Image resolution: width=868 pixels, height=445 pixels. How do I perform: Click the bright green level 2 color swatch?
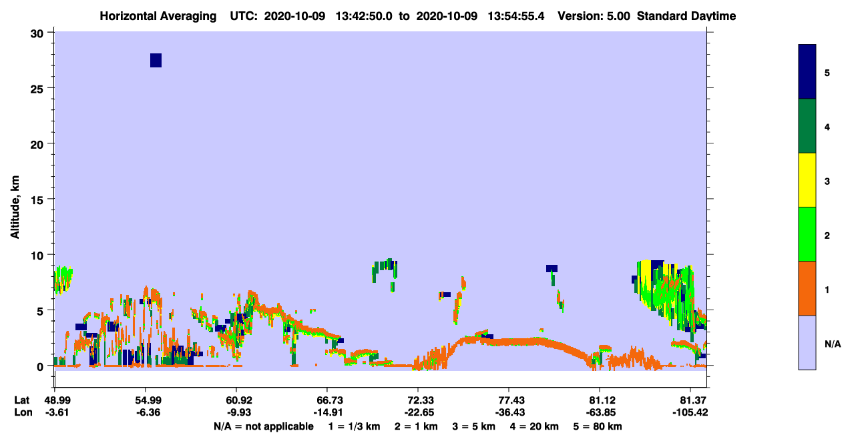(807, 234)
